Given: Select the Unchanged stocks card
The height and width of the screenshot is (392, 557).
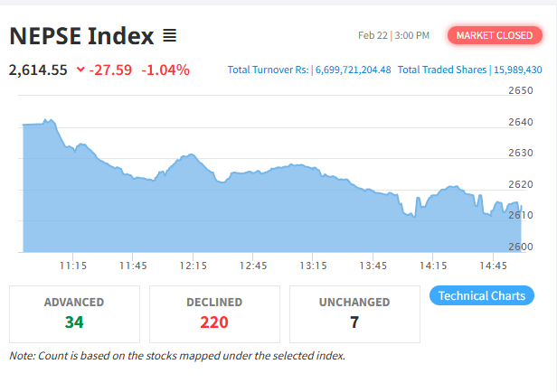Looking at the screenshot, I should (354, 313).
